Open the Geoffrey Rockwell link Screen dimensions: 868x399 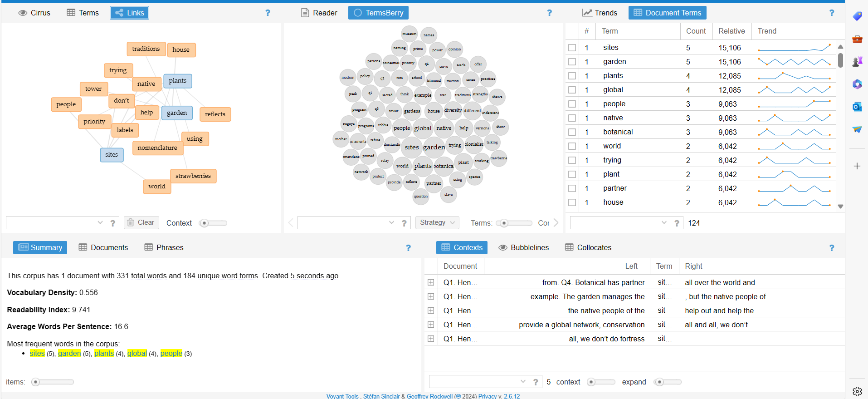(429, 396)
